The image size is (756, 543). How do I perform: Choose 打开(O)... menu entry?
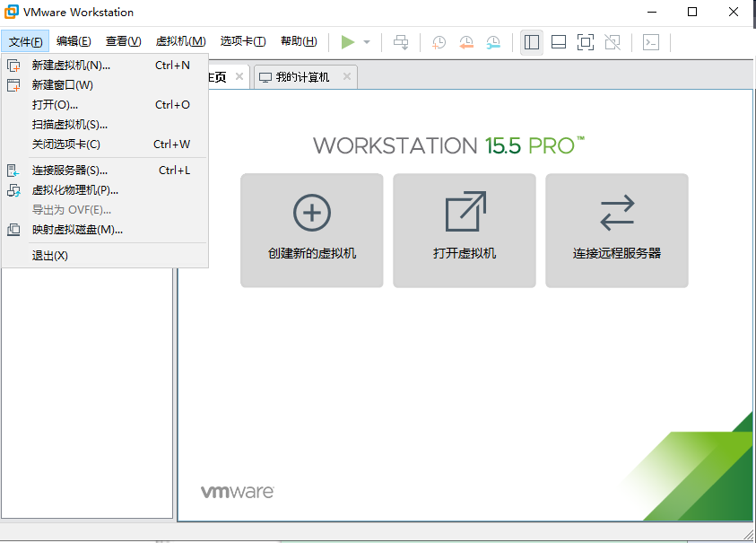pos(105,105)
